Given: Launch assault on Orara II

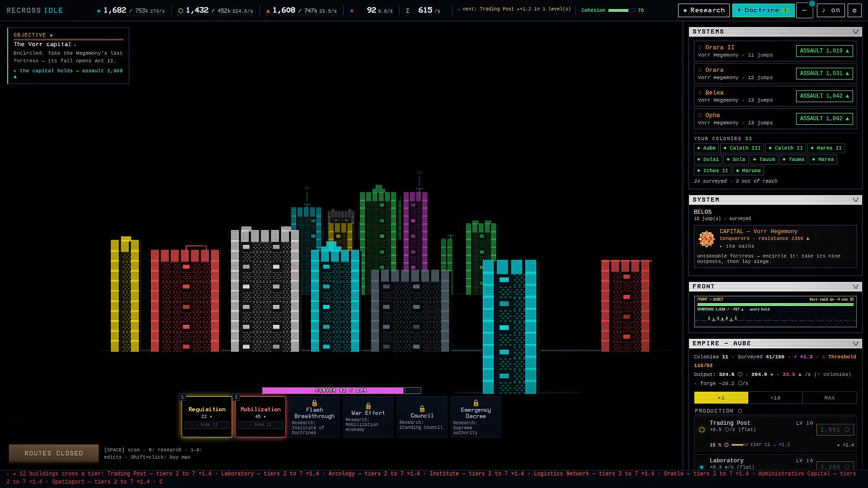Looking at the screenshot, I should pyautogui.click(x=824, y=51).
